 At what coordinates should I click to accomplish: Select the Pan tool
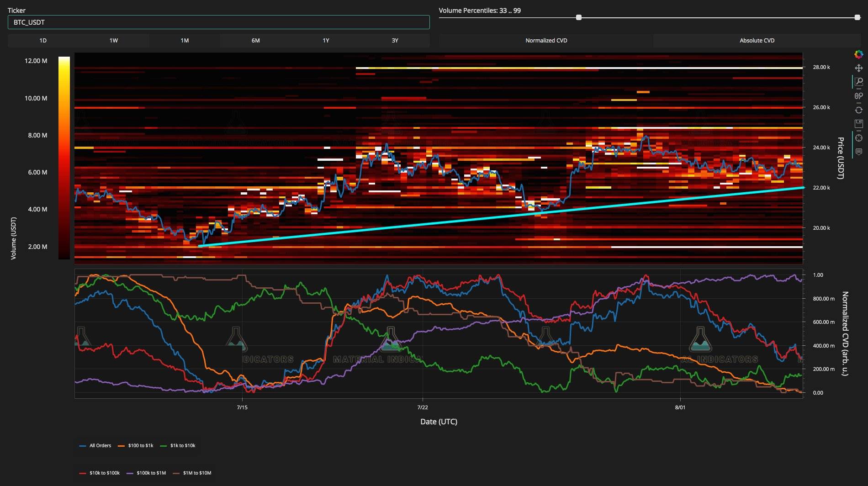pos(858,68)
